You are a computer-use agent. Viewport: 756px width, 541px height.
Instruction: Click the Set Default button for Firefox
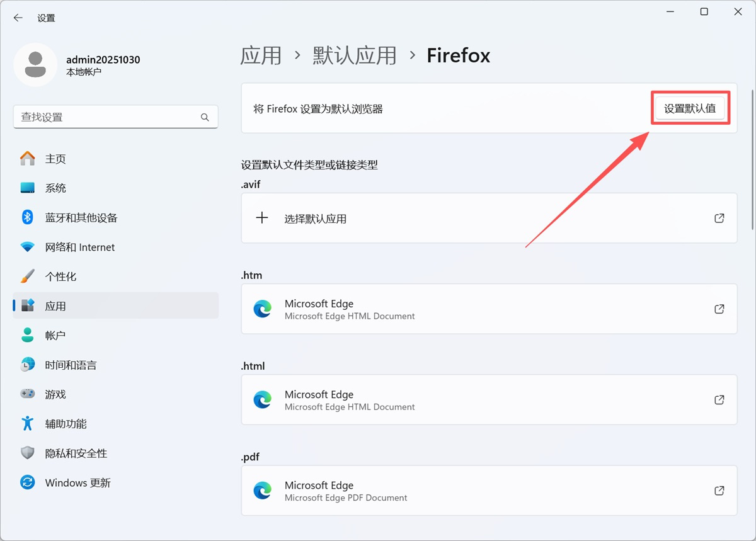click(690, 108)
